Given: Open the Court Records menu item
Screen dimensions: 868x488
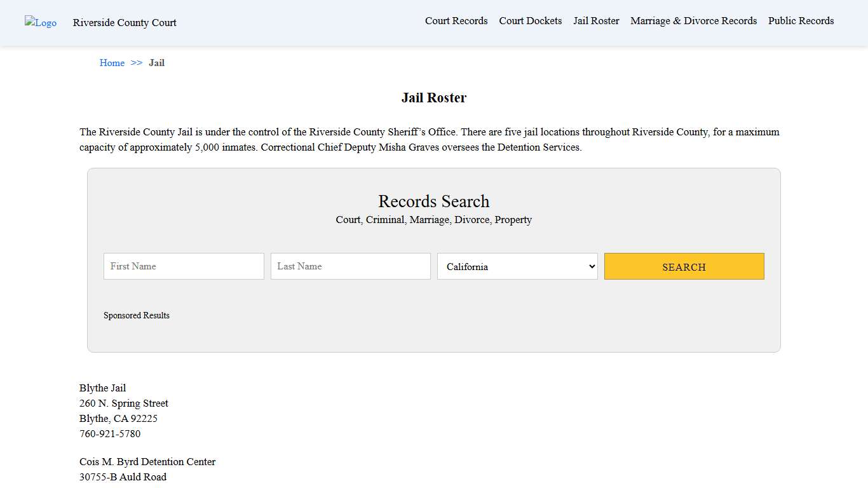Looking at the screenshot, I should pyautogui.click(x=456, y=20).
